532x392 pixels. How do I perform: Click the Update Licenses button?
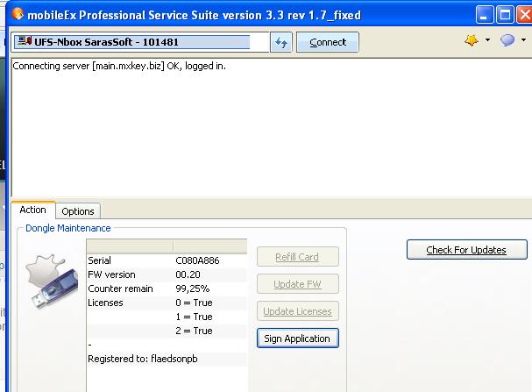point(297,311)
